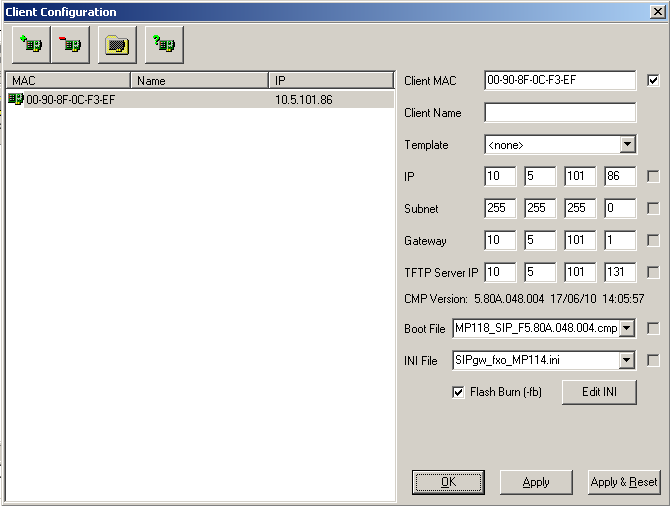Click into the Client Name text field
The height and width of the screenshot is (506, 670).
pos(560,113)
